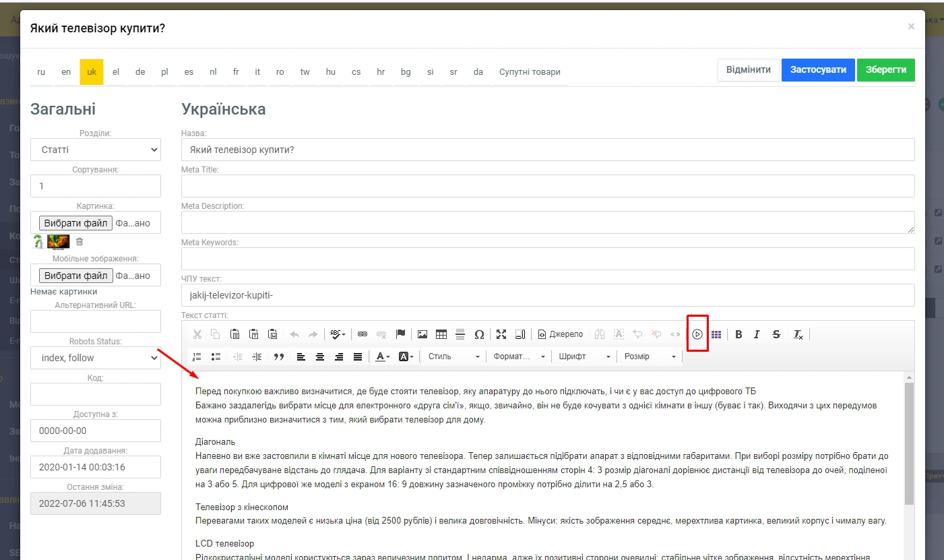Insert an image using the toolbar icon
Screen dimensions: 944x560
click(422, 334)
